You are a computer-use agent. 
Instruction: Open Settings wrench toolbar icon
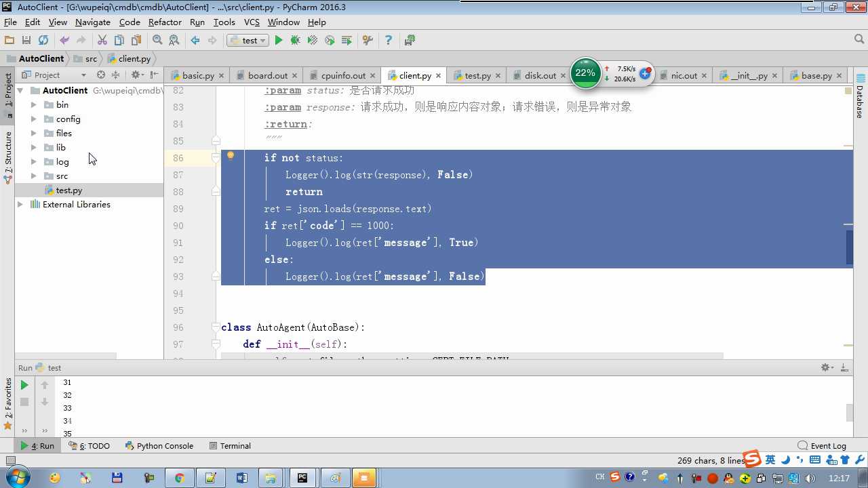pos(368,41)
